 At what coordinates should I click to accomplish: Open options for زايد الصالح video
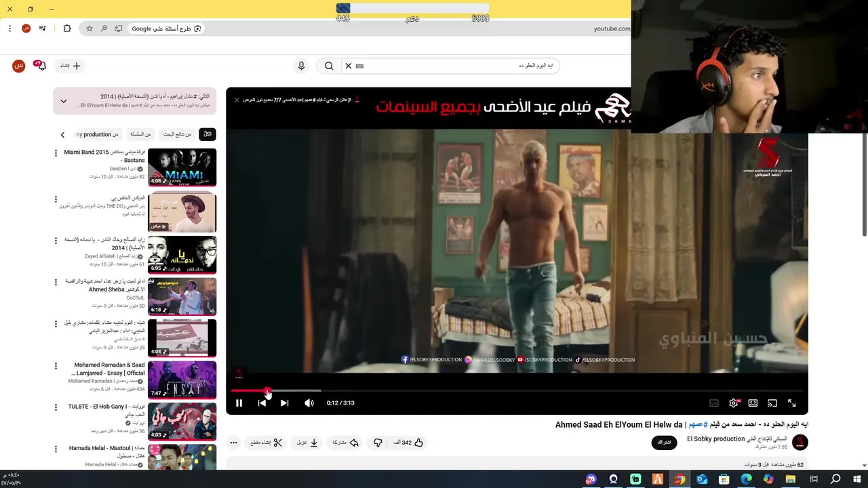(56, 241)
